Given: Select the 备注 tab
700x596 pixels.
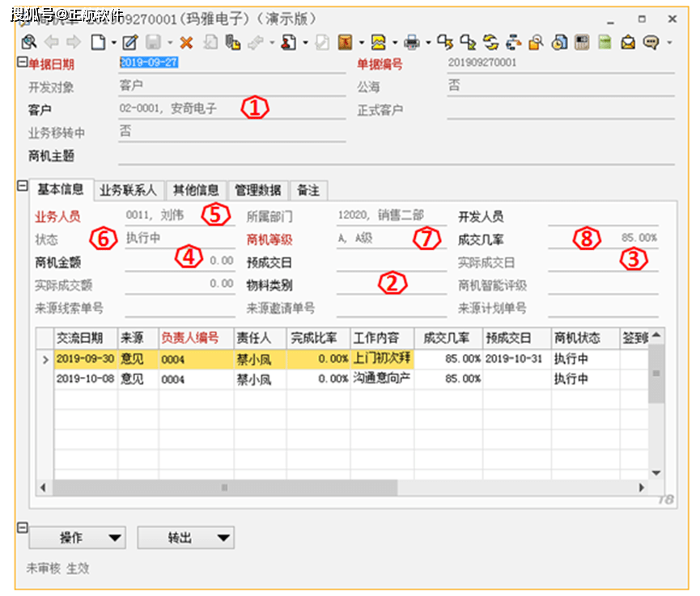Looking at the screenshot, I should [308, 191].
